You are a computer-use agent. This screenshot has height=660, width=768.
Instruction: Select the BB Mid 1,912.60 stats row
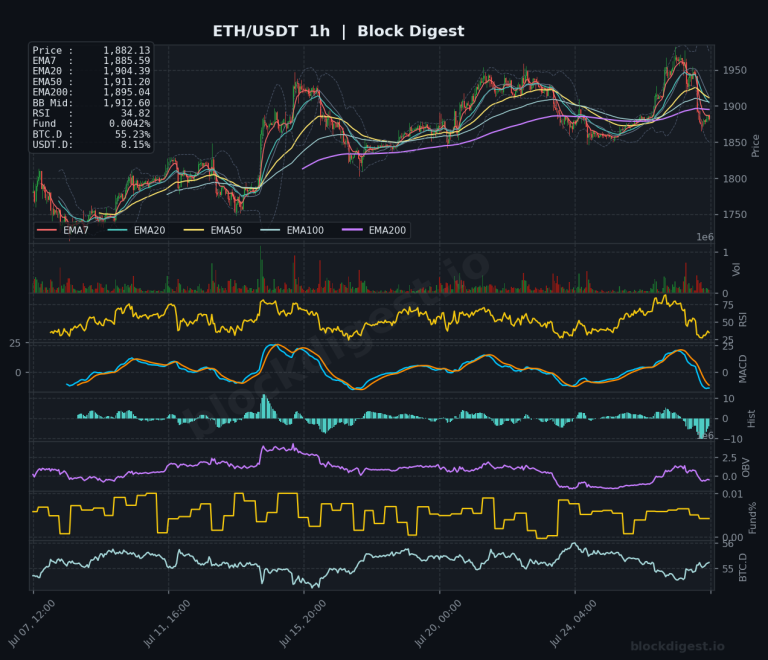pos(91,103)
